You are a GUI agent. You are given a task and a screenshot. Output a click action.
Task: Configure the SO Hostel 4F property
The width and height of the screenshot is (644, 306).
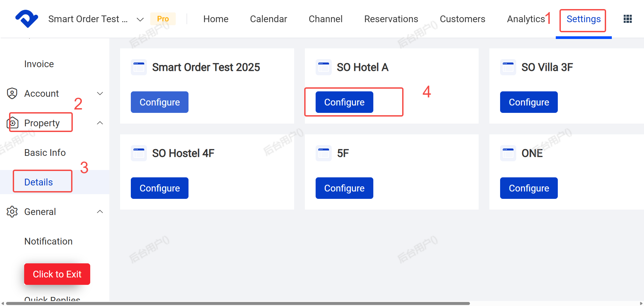coord(160,188)
